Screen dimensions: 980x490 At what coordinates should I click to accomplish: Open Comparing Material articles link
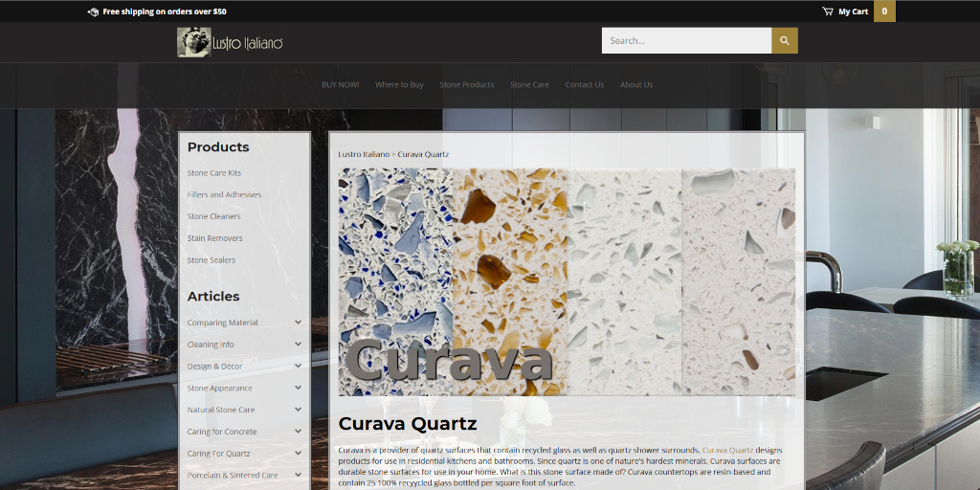(x=222, y=323)
